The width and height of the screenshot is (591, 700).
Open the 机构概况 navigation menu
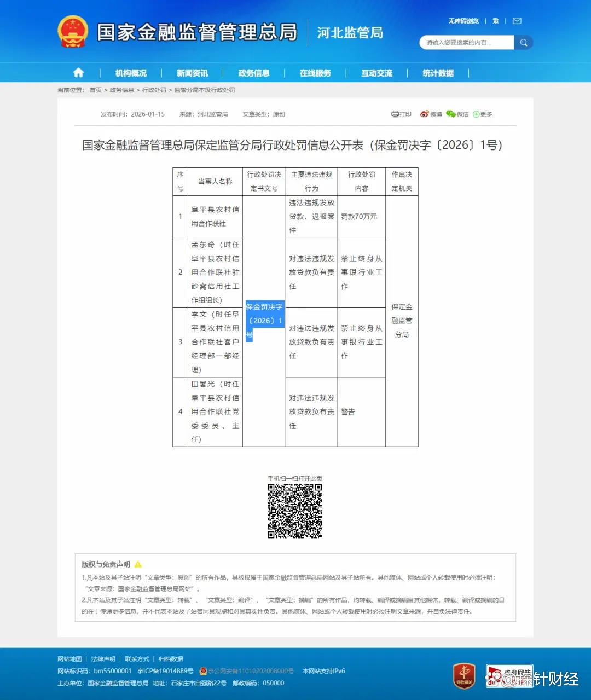131,73
